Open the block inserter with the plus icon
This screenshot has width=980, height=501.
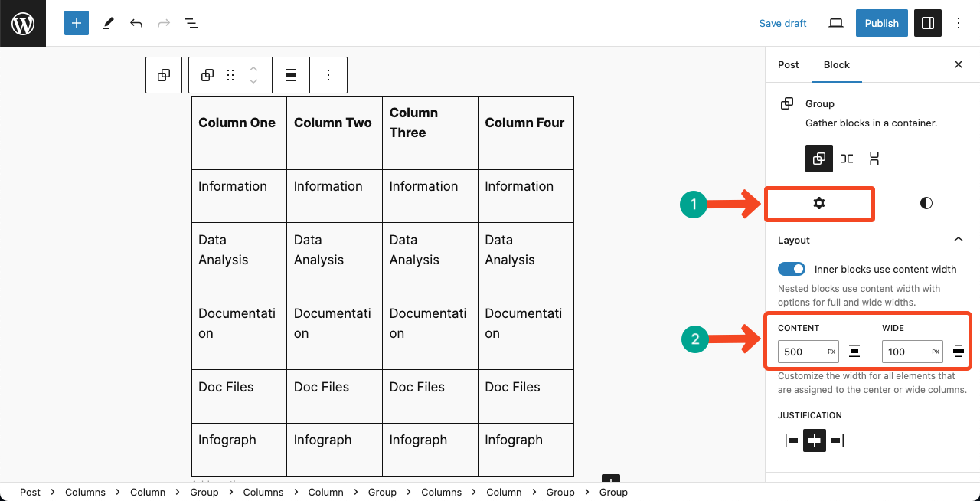76,23
